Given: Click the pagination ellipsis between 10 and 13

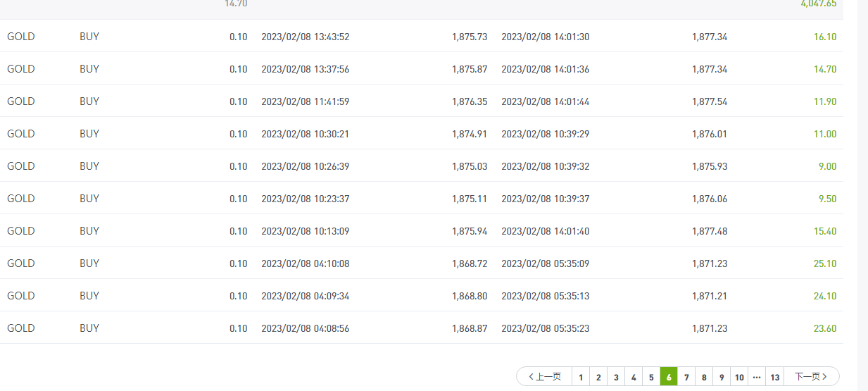Looking at the screenshot, I should click(757, 377).
